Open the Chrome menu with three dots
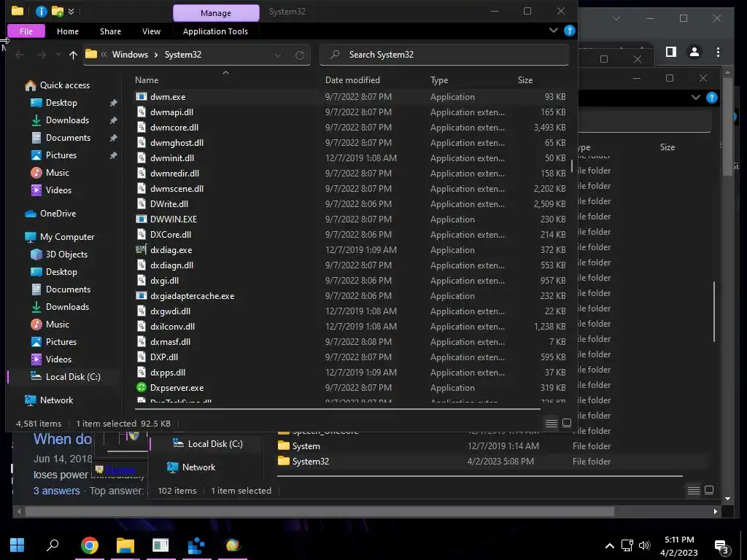The width and height of the screenshot is (747, 560). coord(718,52)
